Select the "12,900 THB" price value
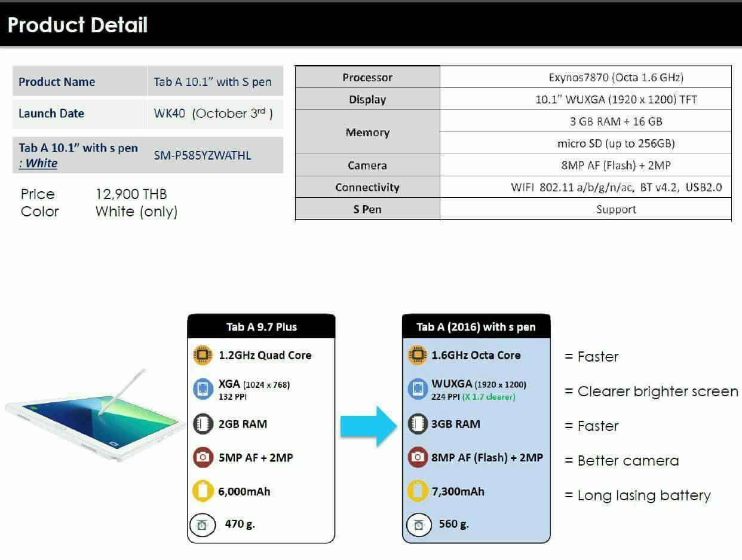Viewport: 742px width, 560px height. click(x=131, y=194)
